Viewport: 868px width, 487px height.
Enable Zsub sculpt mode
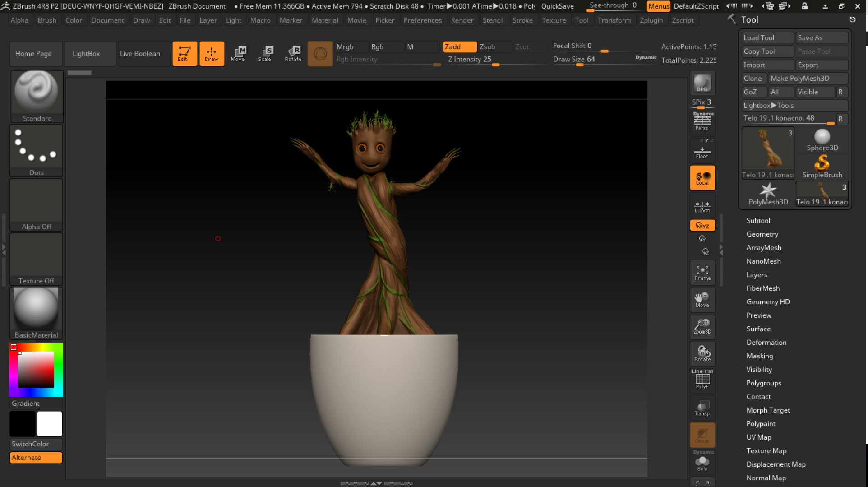[x=494, y=47]
